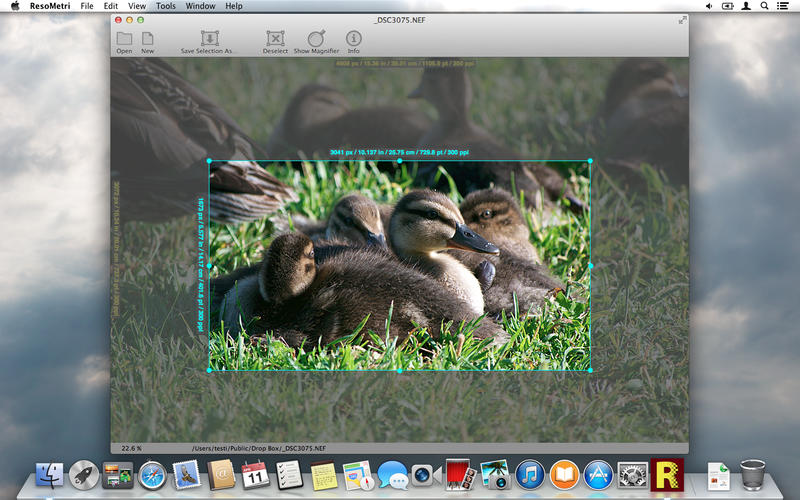The width and height of the screenshot is (800, 500).
Task: Click the top-right selection corner handle
Action: point(590,160)
